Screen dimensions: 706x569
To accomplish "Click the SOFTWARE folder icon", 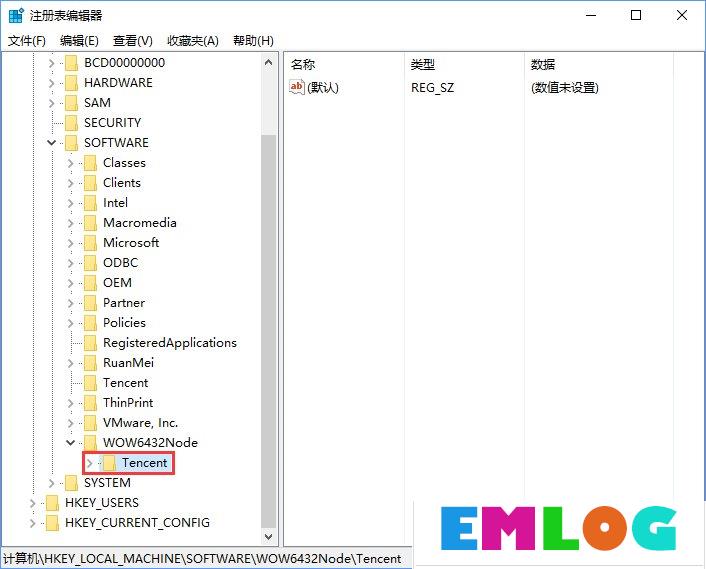I will pyautogui.click(x=71, y=143).
